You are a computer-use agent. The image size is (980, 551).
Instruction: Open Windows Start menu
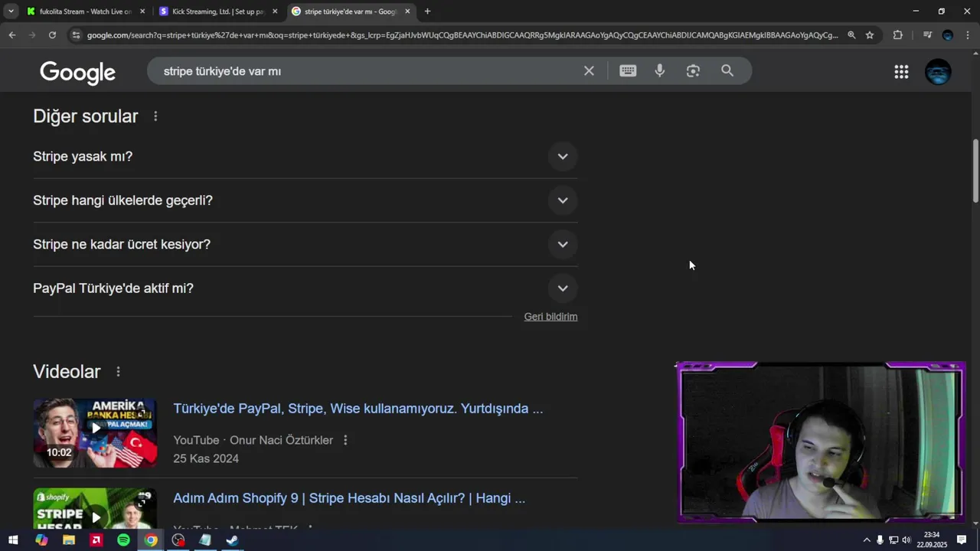(x=13, y=540)
